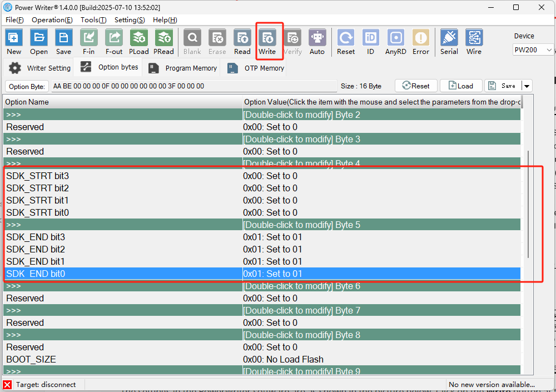The width and height of the screenshot is (556, 392).
Task: Reset the target with the toolbar Reset icon
Action: pos(346,42)
